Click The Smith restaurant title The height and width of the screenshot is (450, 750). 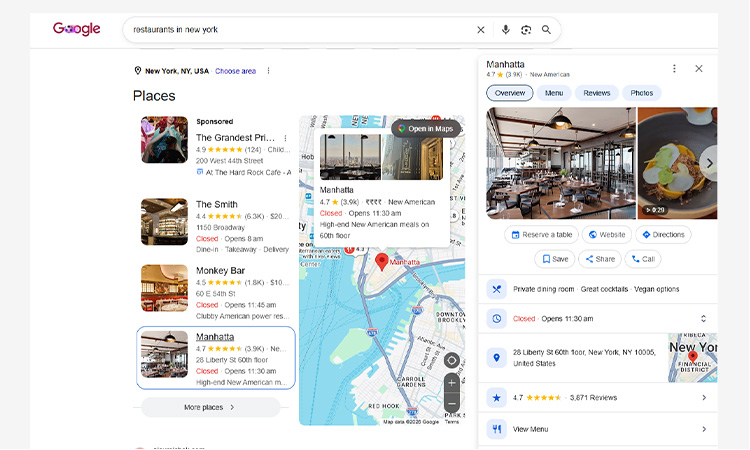pyautogui.click(x=216, y=204)
